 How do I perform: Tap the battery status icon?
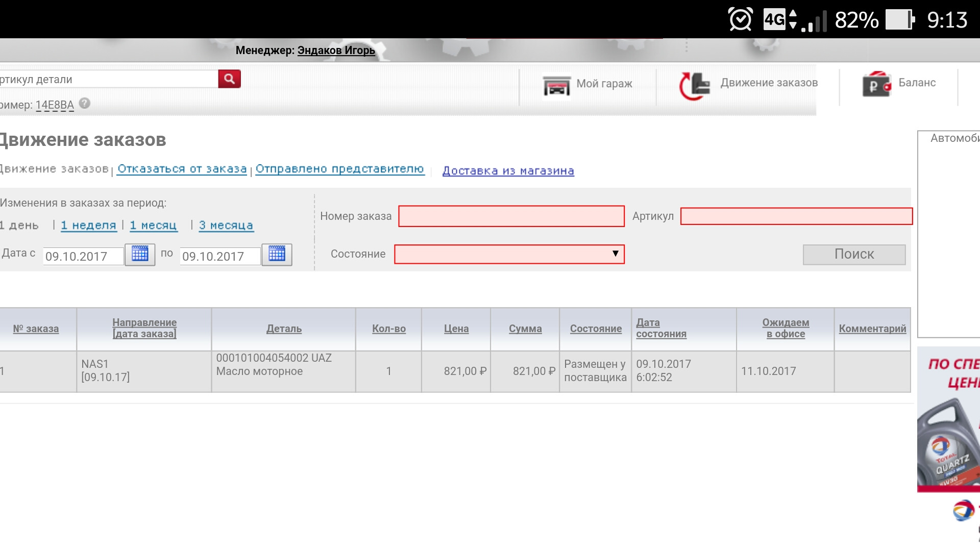900,20
